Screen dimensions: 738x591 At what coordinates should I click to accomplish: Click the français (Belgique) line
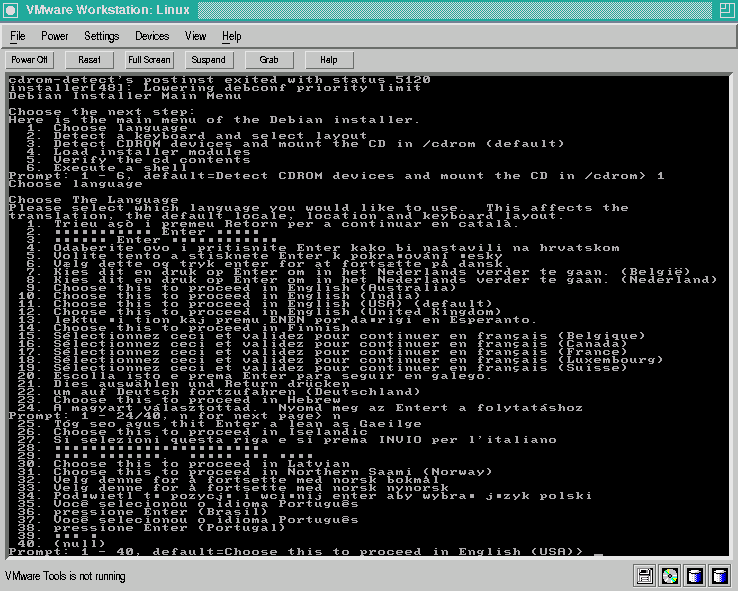pyautogui.click(x=331, y=335)
